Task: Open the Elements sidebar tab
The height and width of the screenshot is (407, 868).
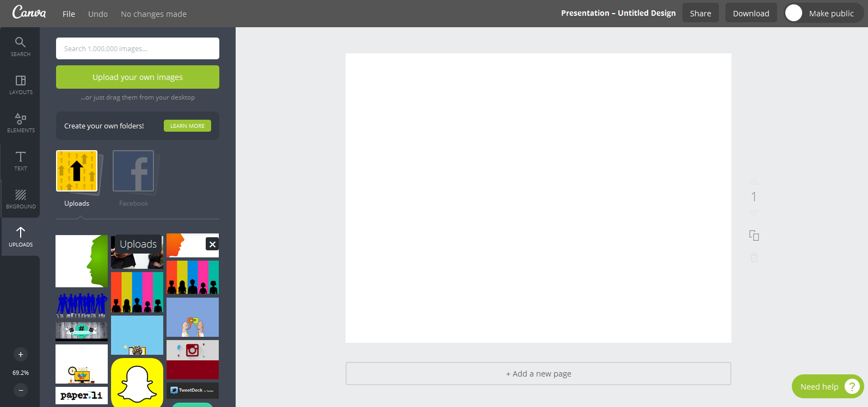Action: [20, 123]
